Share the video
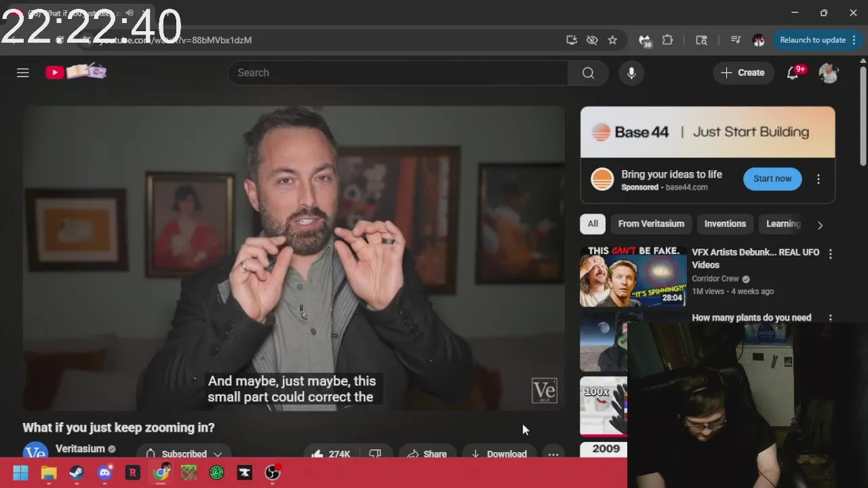Image resolution: width=868 pixels, height=488 pixels. pos(427,453)
